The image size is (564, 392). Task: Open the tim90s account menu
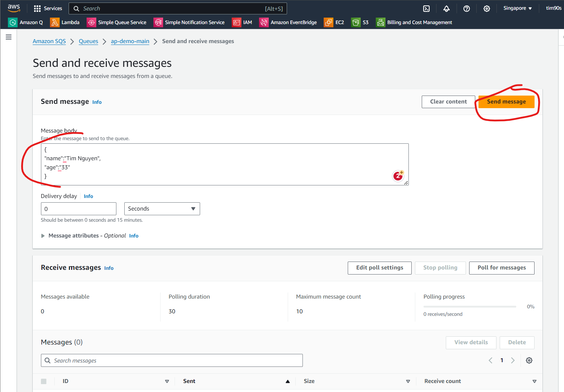[x=554, y=8]
